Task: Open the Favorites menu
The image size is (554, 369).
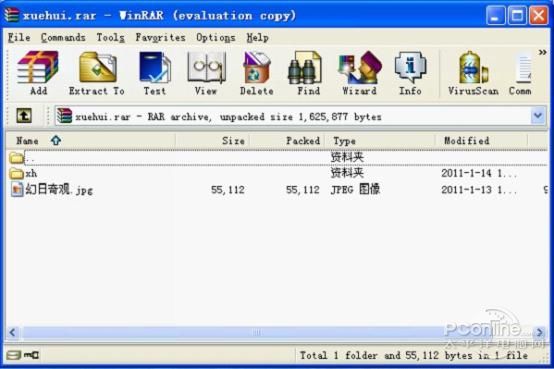Action: [160, 37]
